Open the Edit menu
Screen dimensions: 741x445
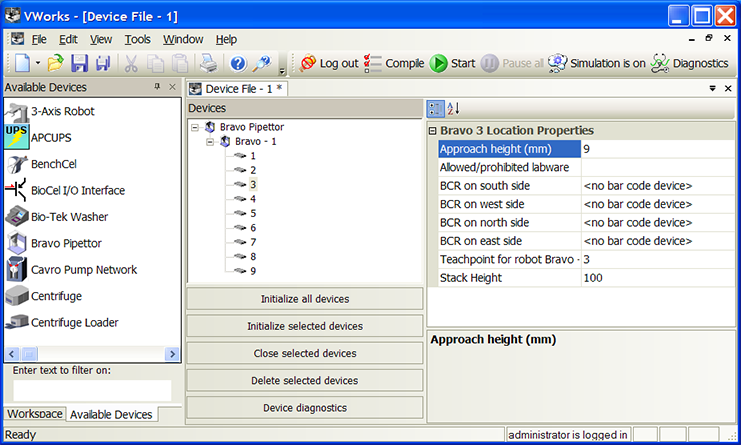coord(68,39)
